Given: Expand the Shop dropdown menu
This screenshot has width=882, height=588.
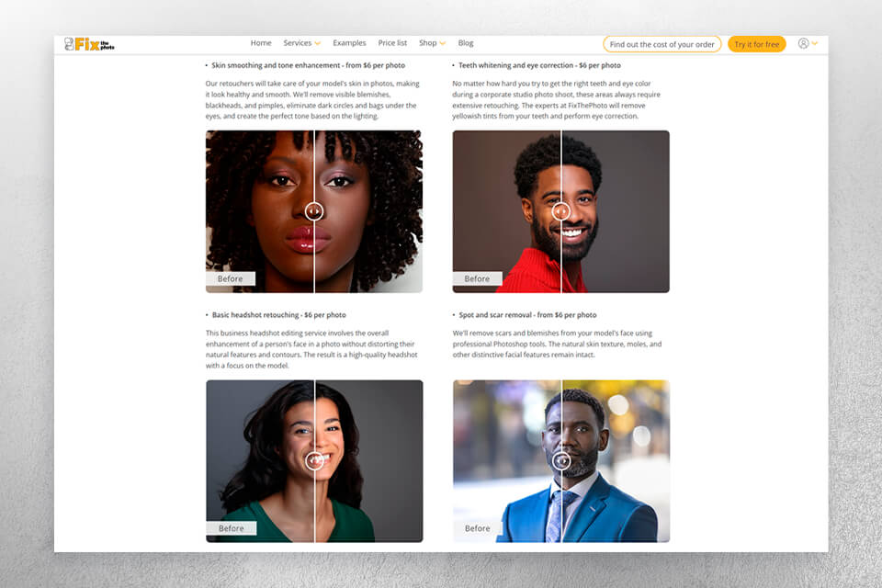Looking at the screenshot, I should (x=432, y=43).
